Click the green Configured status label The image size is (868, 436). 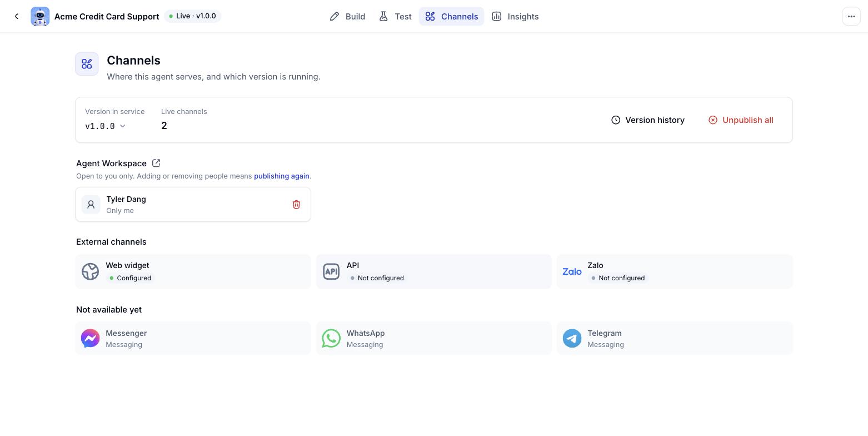click(x=130, y=278)
